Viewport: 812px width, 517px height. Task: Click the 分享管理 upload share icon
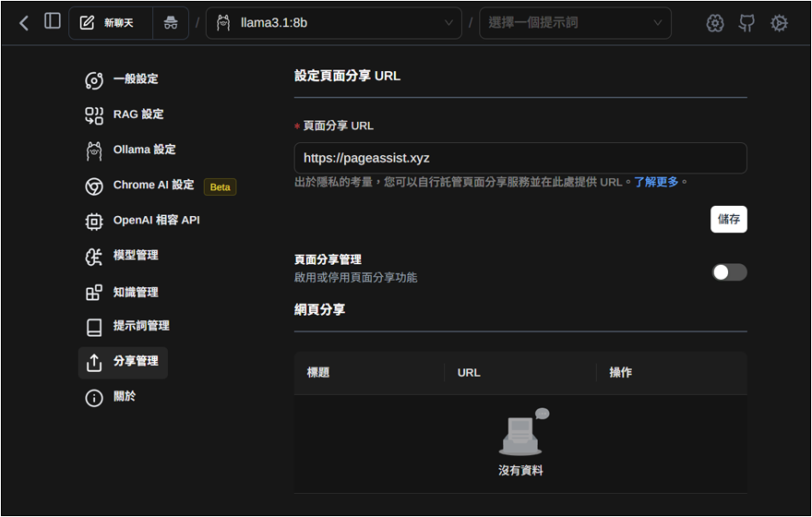click(x=94, y=363)
